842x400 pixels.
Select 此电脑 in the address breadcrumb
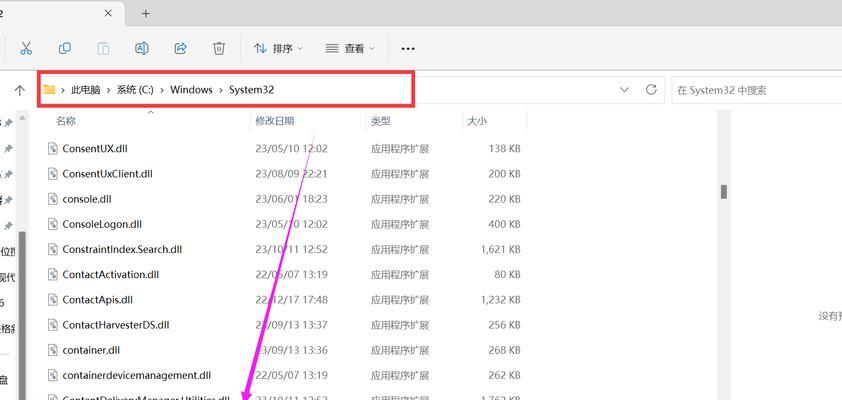click(x=85, y=90)
